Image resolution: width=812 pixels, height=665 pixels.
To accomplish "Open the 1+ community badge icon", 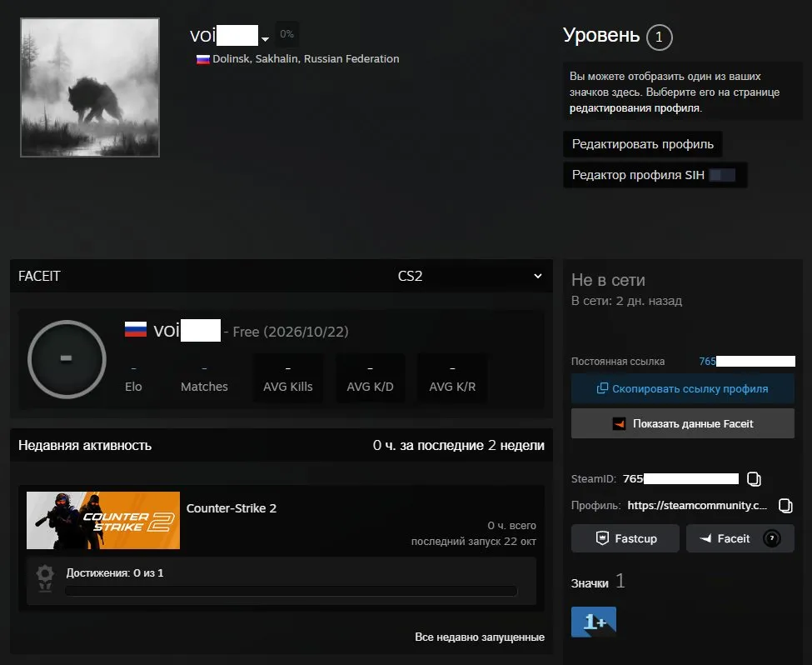I will pos(594,622).
